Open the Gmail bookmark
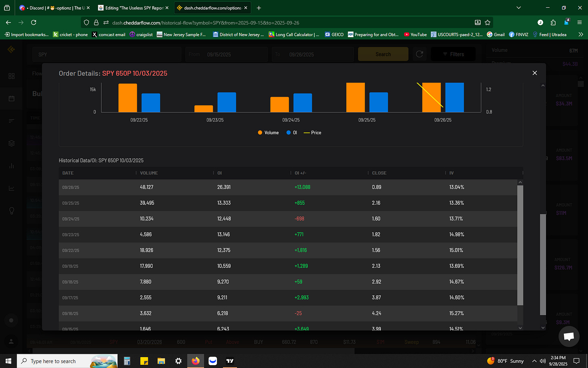588x368 pixels. click(496, 35)
